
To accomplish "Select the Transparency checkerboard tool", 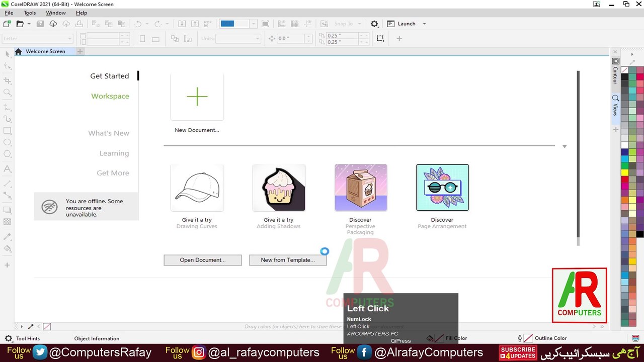I will pyautogui.click(x=7, y=222).
